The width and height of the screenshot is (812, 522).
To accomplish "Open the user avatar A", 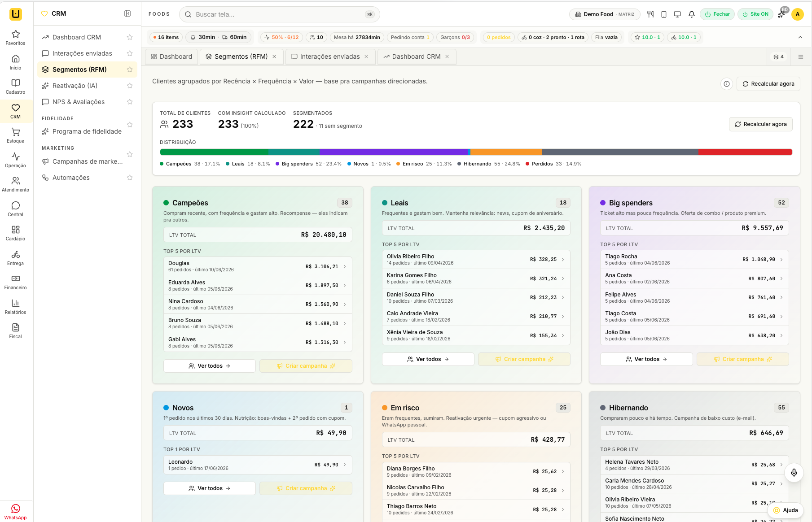I will coord(798,14).
